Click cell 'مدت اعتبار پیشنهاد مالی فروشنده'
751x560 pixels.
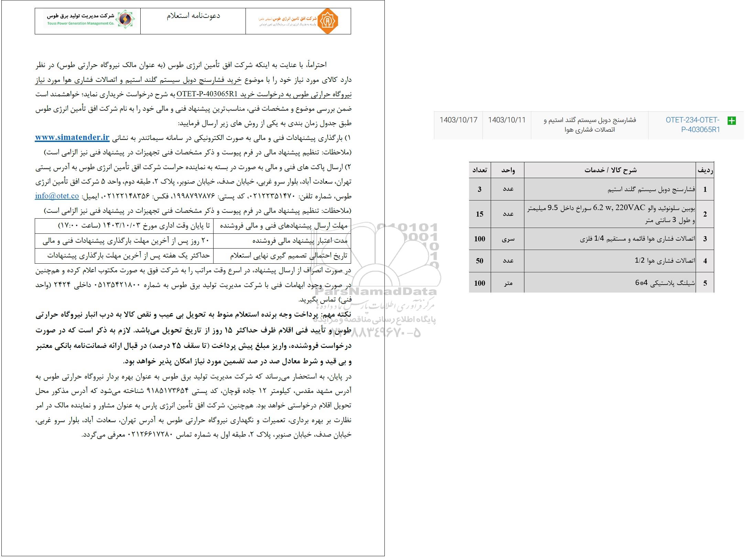tap(282, 241)
